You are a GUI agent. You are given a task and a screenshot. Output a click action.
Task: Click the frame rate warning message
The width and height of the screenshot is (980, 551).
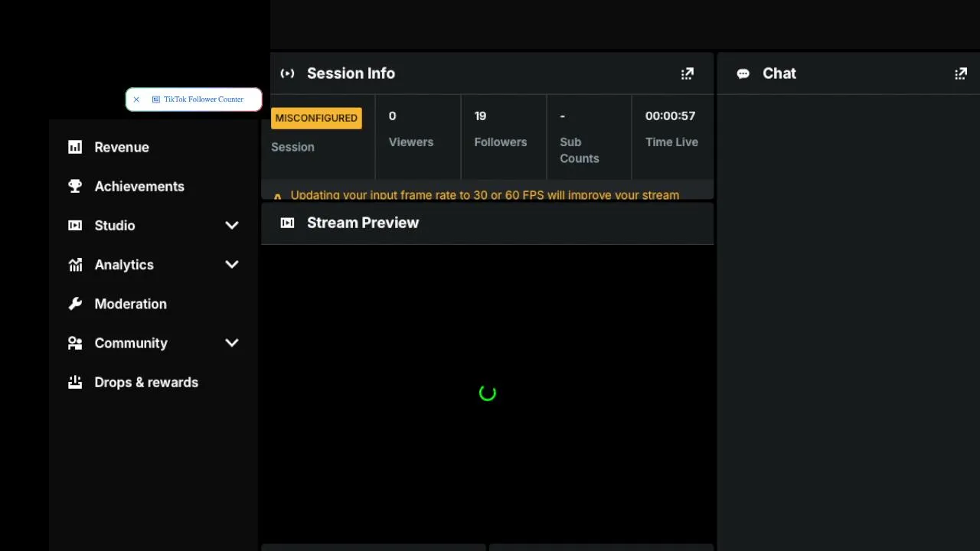click(x=485, y=195)
